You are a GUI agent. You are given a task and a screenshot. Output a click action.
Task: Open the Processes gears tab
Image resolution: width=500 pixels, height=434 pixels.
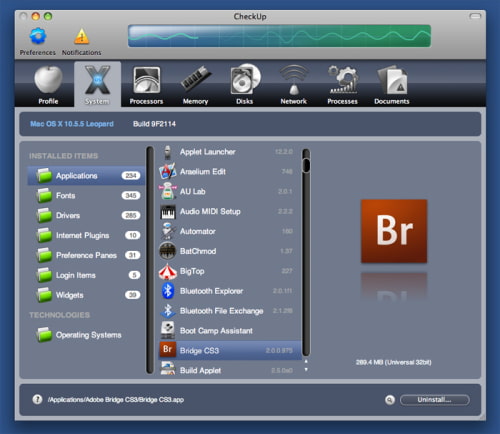342,84
